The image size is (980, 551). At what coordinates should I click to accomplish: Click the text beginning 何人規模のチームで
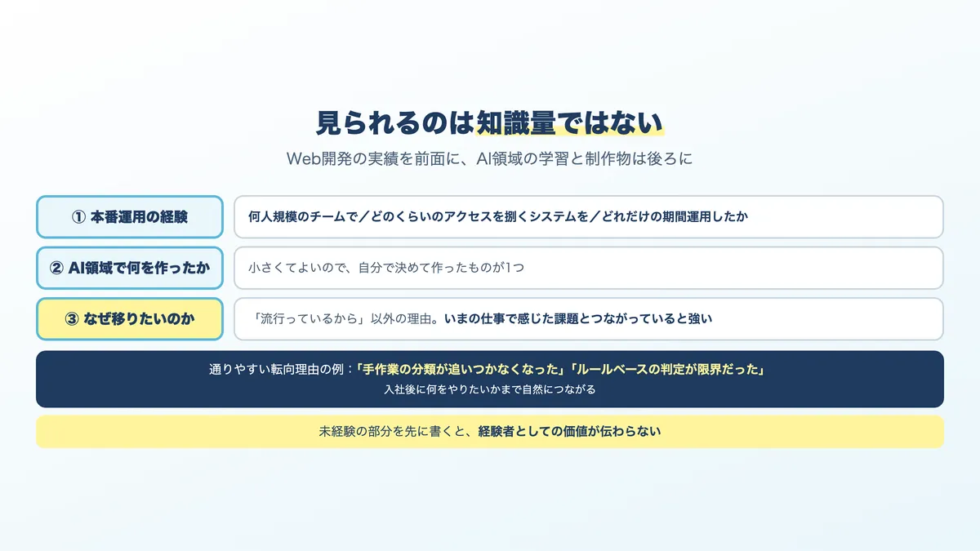[x=498, y=217]
